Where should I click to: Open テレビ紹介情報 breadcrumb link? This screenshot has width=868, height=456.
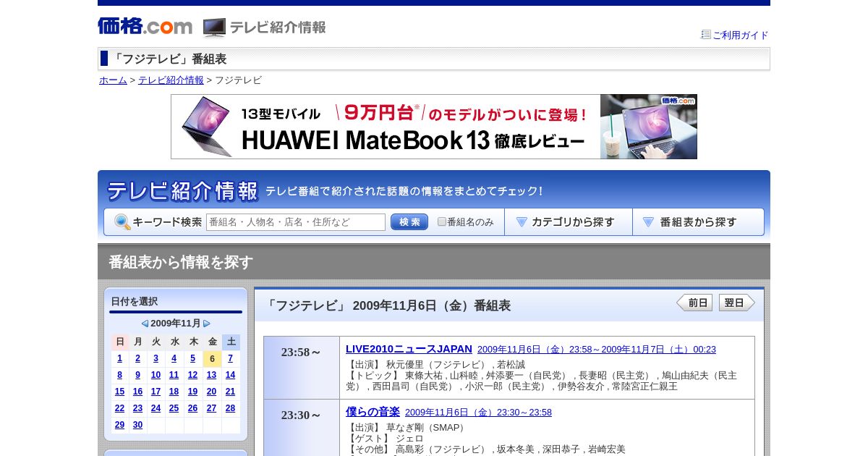point(171,80)
